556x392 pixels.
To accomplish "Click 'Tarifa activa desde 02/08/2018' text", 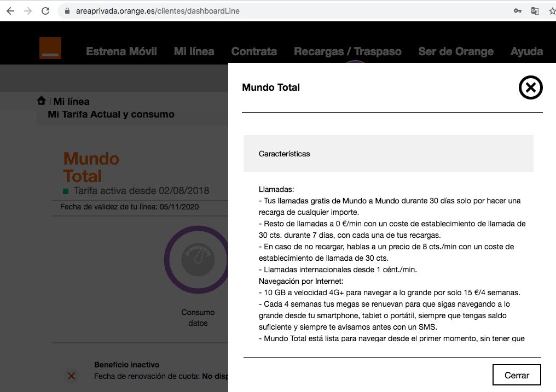I will (141, 191).
